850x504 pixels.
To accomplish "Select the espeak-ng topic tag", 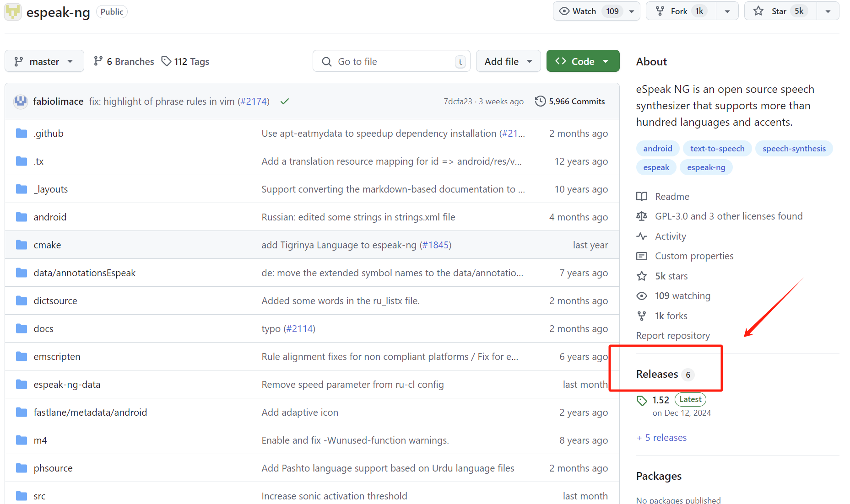I will [x=706, y=167].
